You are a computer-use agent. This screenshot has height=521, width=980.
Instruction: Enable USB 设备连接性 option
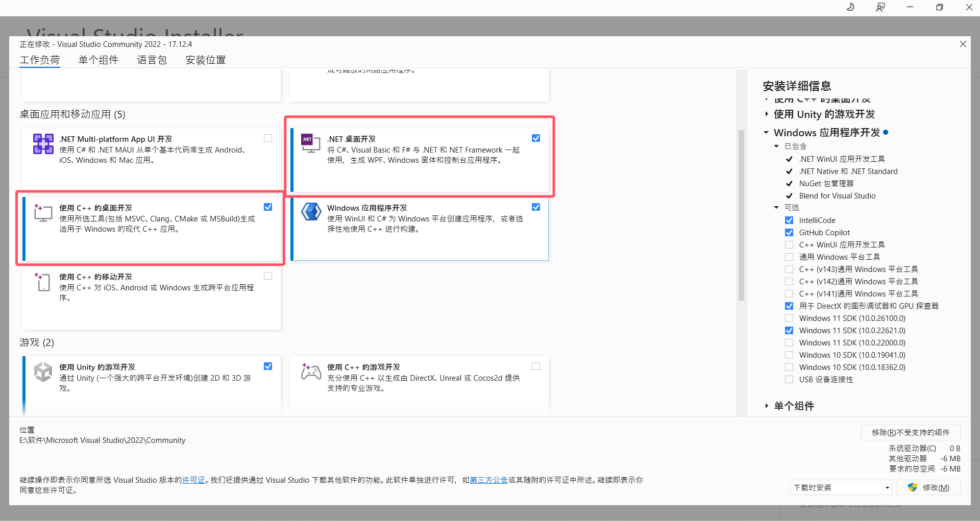(789, 380)
